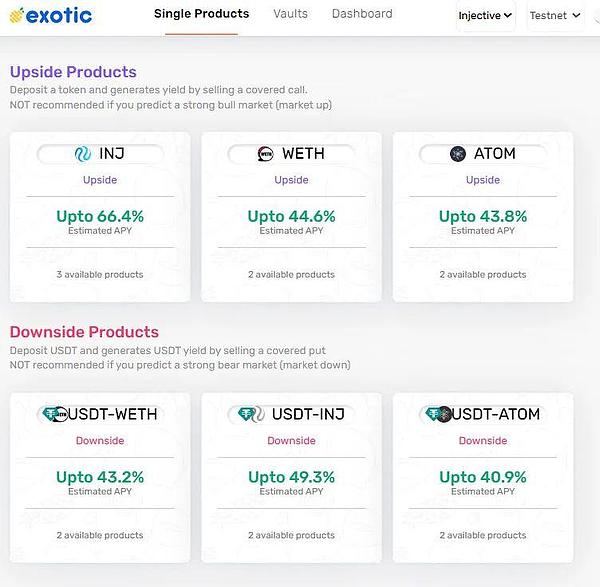This screenshot has height=587, width=600.
Task: Click the WETH token icon
Action: [x=265, y=154]
